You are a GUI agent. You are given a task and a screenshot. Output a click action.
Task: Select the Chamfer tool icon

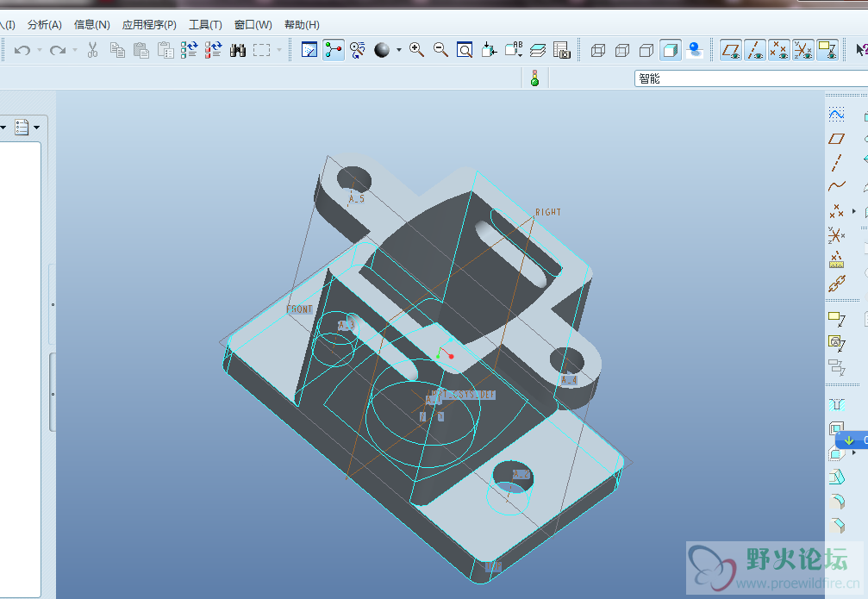pos(836,525)
